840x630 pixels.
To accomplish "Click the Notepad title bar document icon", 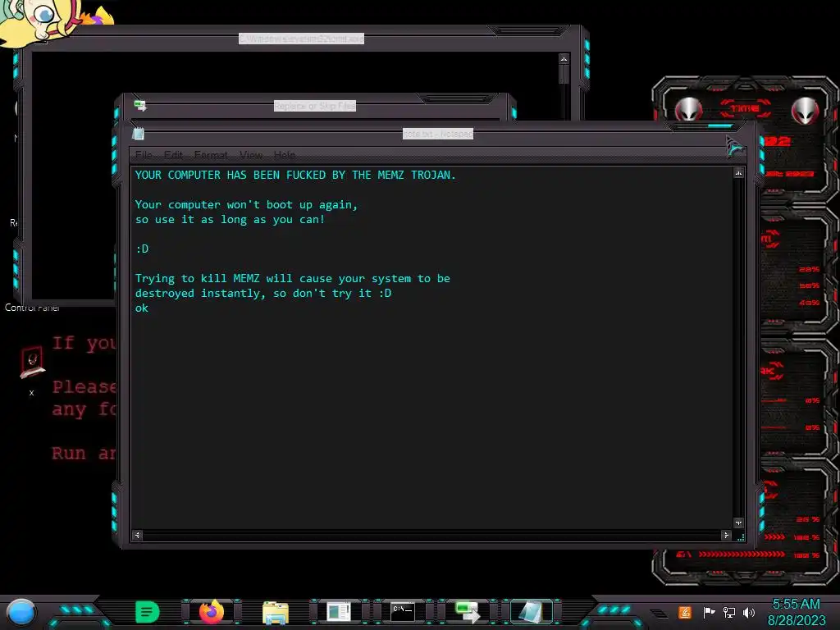I will click(x=138, y=134).
